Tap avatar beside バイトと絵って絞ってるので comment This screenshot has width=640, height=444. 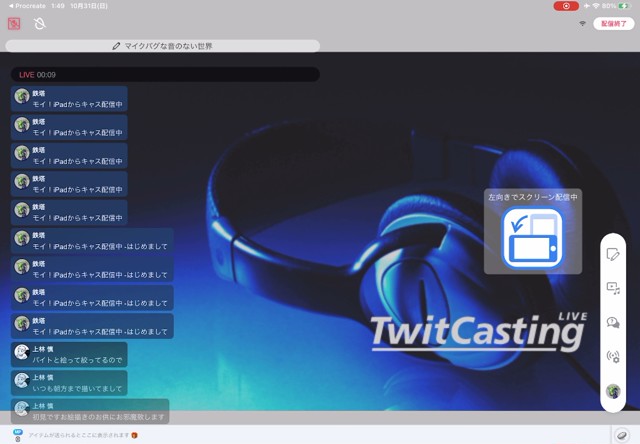point(22,352)
